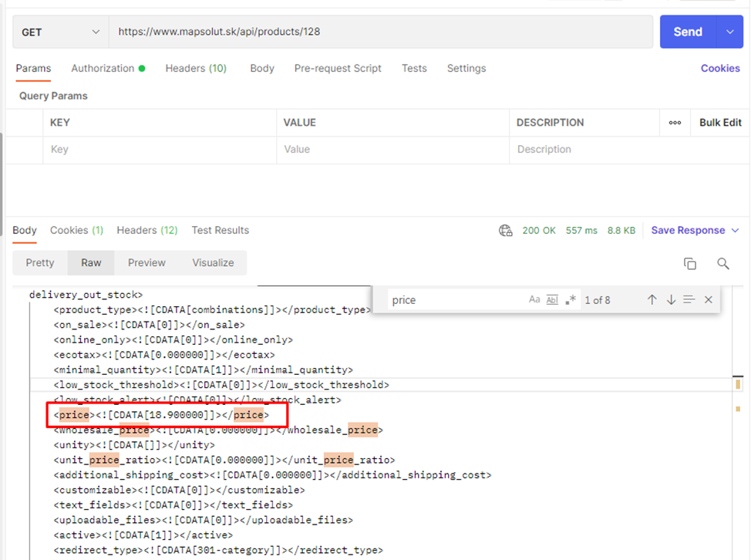Click the Value input cell

[392, 150]
